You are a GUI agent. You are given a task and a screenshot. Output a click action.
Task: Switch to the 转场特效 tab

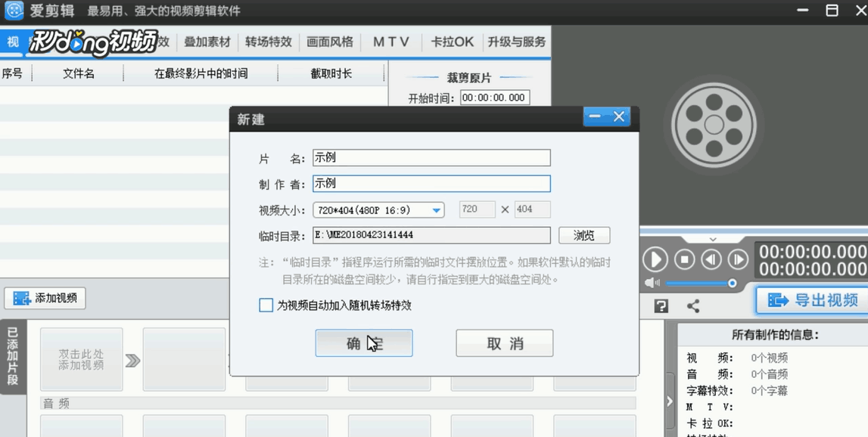(269, 42)
